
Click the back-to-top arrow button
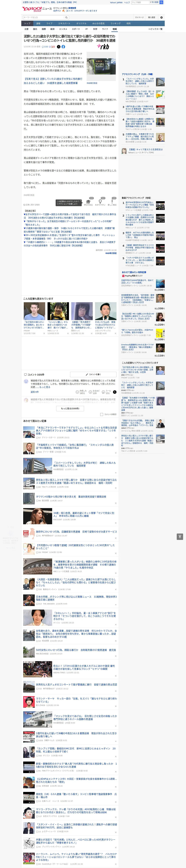180,536
